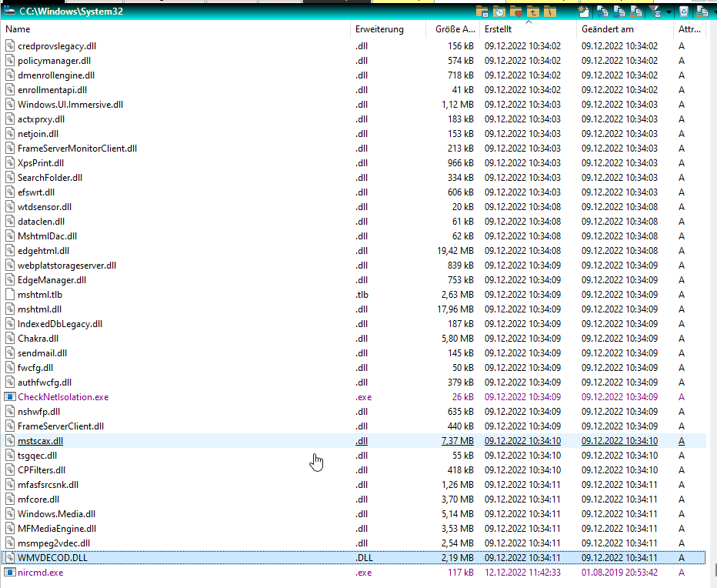
Task: Click the mfcore.dll file icon
Action: (9, 499)
